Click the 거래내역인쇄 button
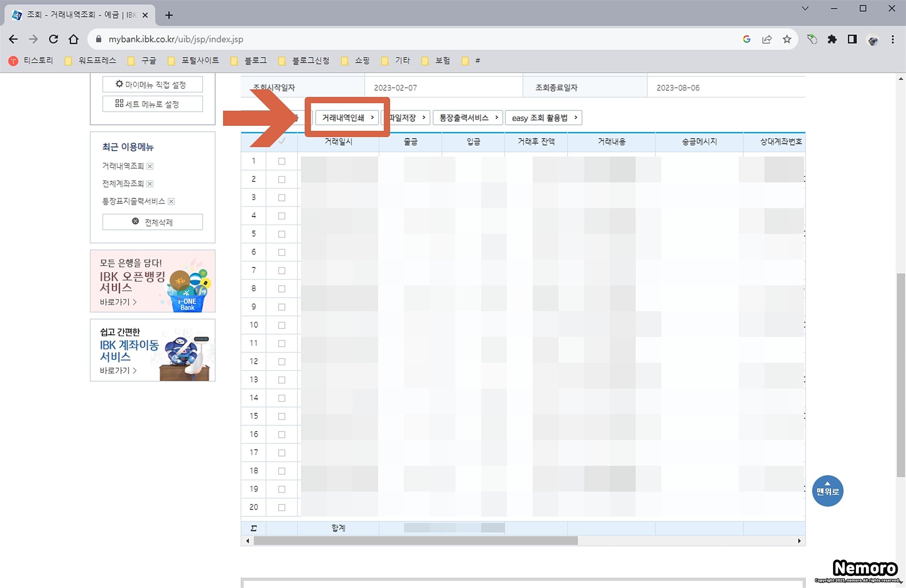 [347, 118]
